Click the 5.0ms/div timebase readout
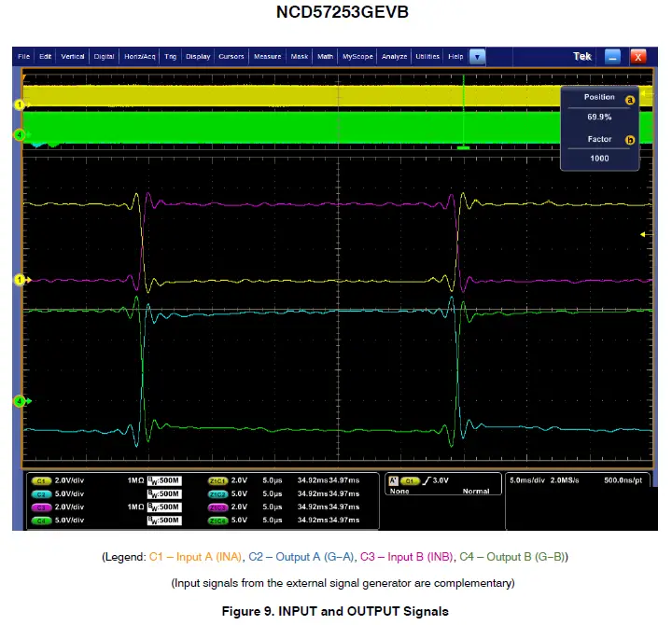 click(527, 480)
